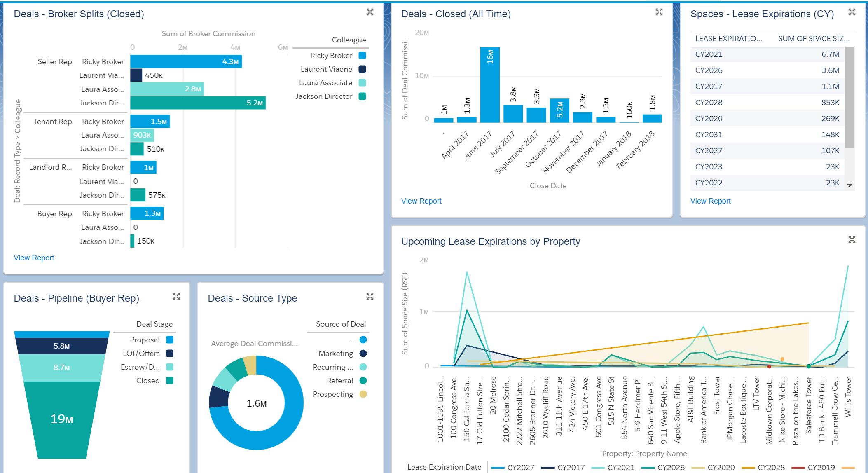Image resolution: width=868 pixels, height=473 pixels.
Task: Expand the Deals - Pipeline funnel widget
Action: point(176,296)
